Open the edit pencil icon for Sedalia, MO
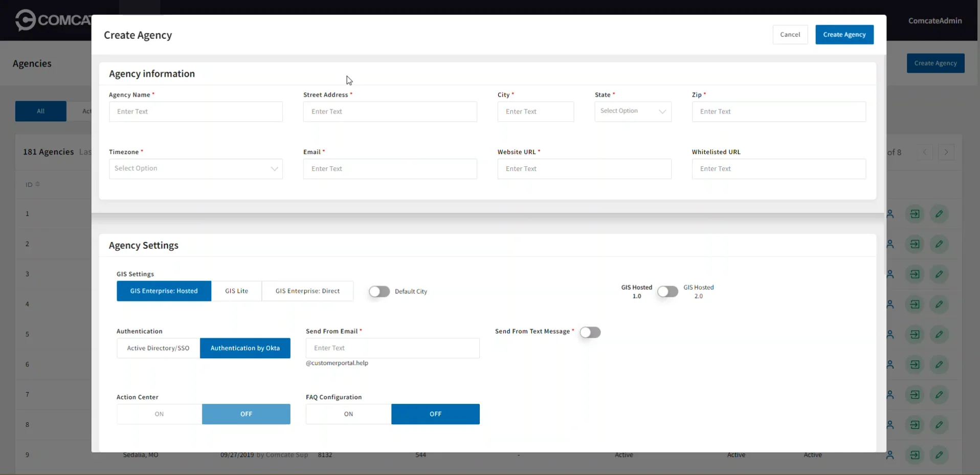Viewport: 980px width, 475px height. coord(939,456)
